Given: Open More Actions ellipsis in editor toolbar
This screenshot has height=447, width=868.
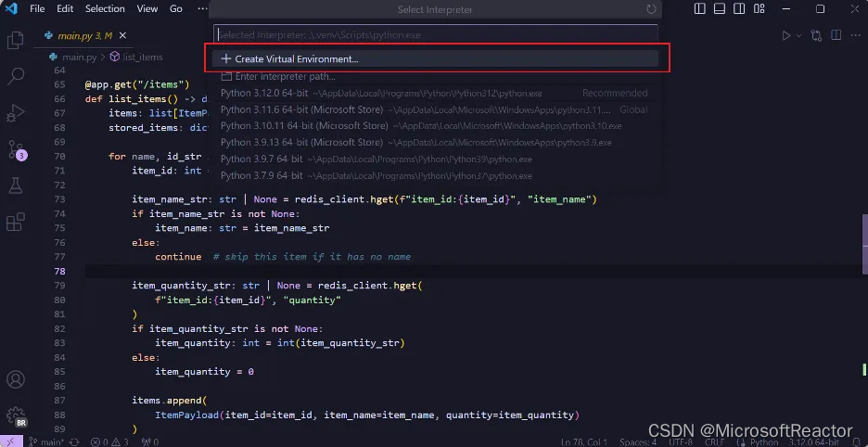Looking at the screenshot, I should 855,35.
